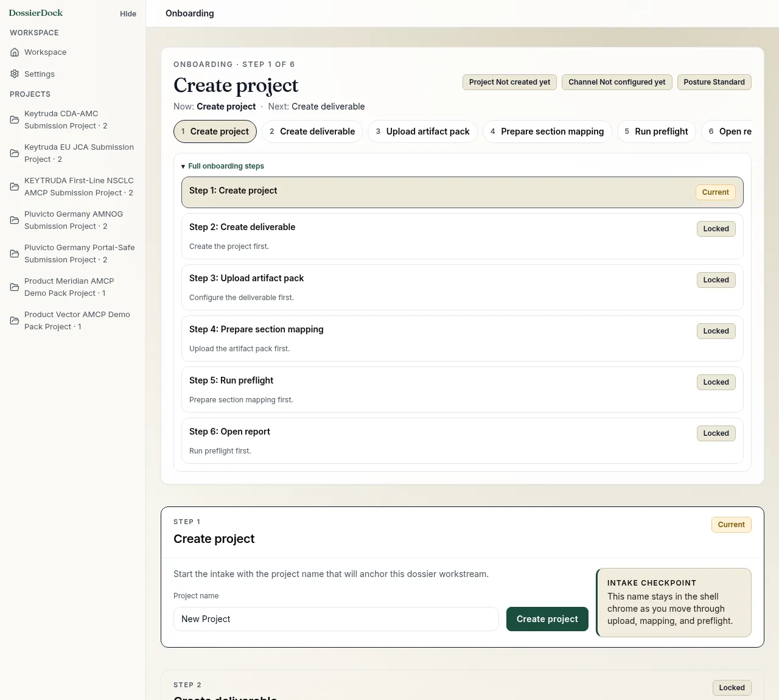The image size is (779, 700).
Task: Click the Workspace home icon
Action: click(15, 52)
